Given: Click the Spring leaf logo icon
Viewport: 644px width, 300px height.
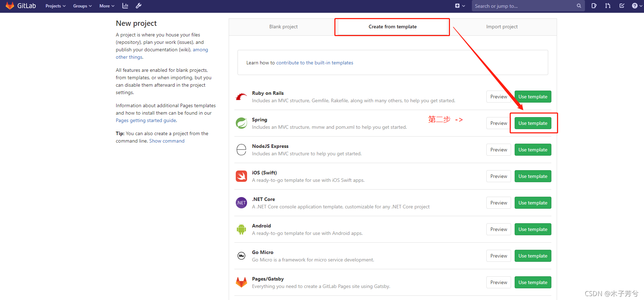Looking at the screenshot, I should pyautogui.click(x=241, y=123).
